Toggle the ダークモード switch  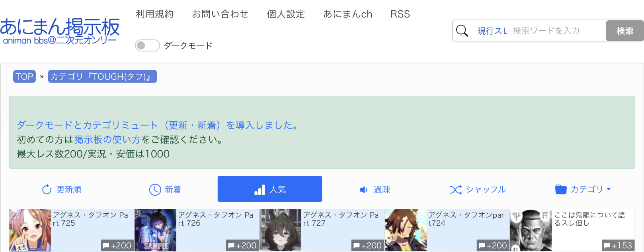point(147,45)
